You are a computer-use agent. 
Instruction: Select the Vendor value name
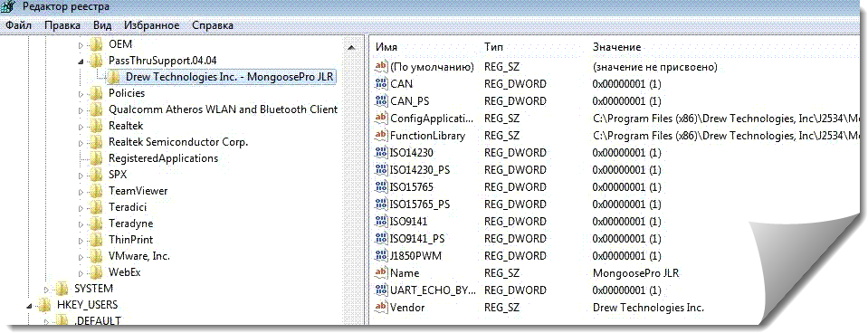click(x=407, y=307)
